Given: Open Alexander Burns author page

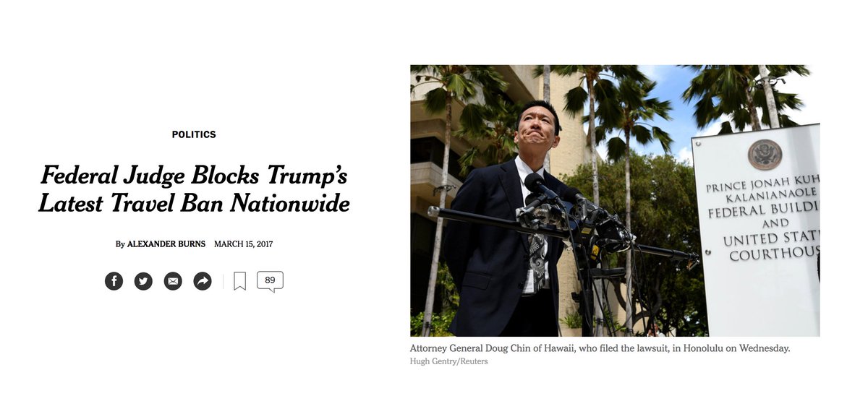Looking at the screenshot, I should (166, 244).
